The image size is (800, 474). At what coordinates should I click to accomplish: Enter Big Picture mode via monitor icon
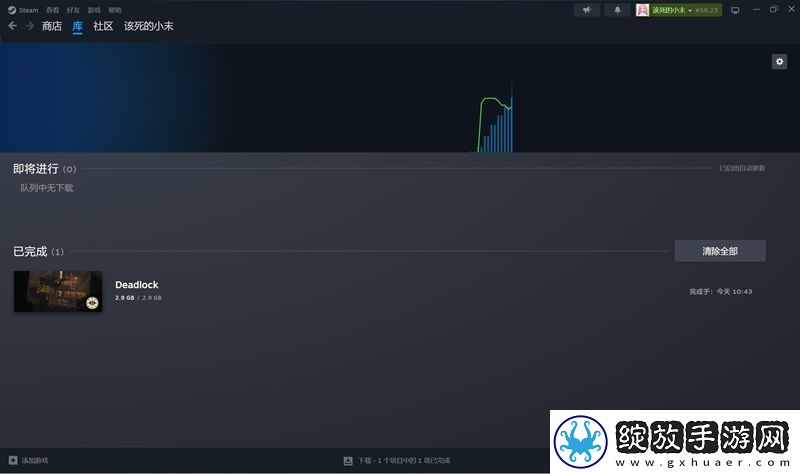(735, 10)
